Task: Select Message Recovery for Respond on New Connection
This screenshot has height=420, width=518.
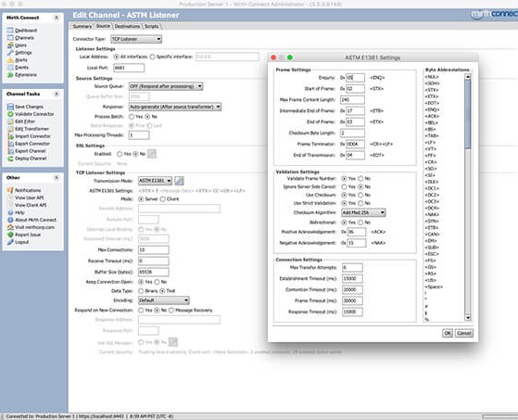Action: click(171, 311)
